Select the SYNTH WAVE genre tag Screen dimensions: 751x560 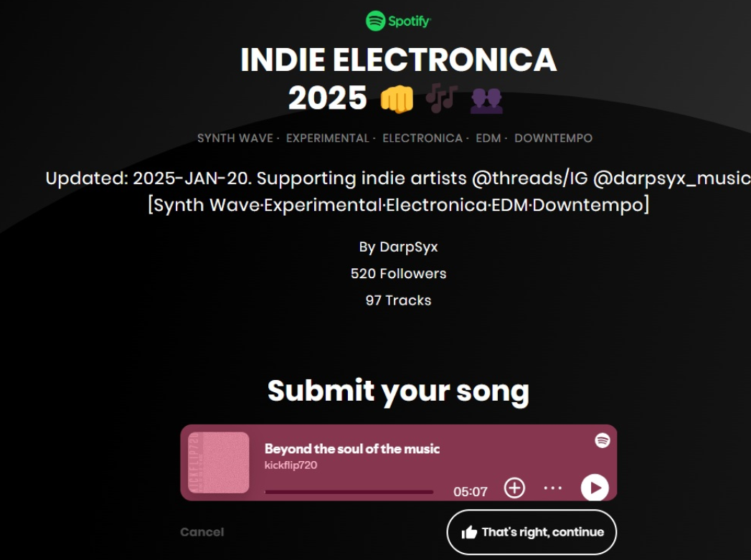point(235,138)
